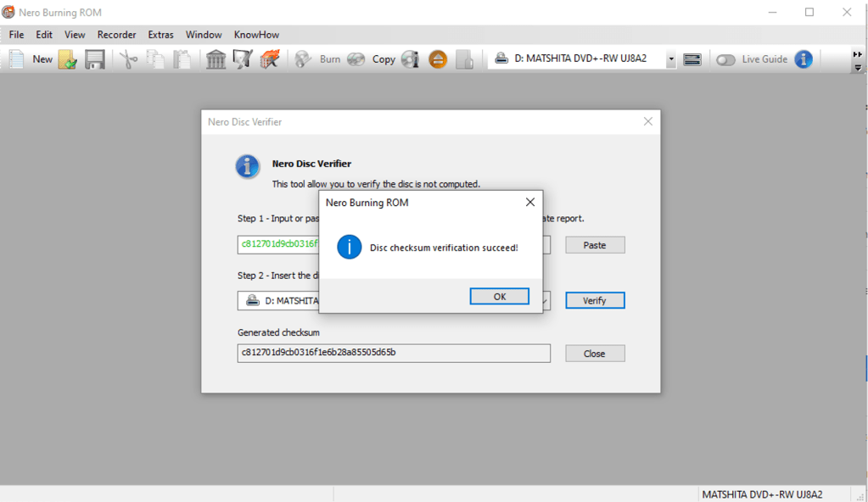The image size is (868, 502).
Task: Click the blue info icon in toolbar
Action: 803,59
